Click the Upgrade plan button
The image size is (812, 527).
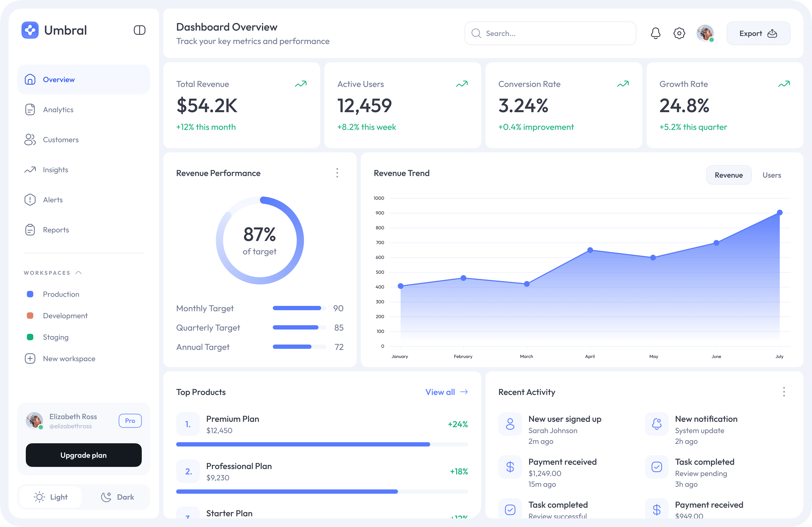click(84, 455)
